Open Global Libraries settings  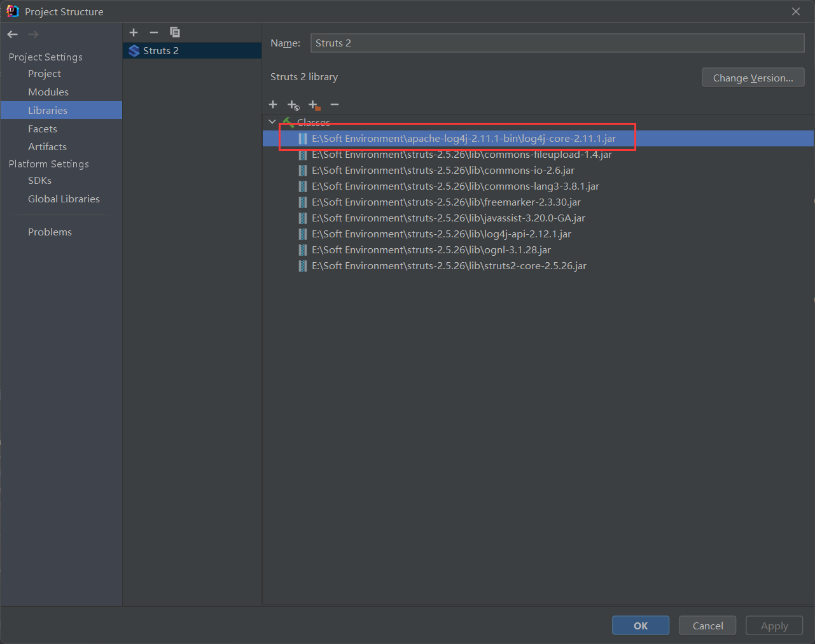pyautogui.click(x=64, y=199)
